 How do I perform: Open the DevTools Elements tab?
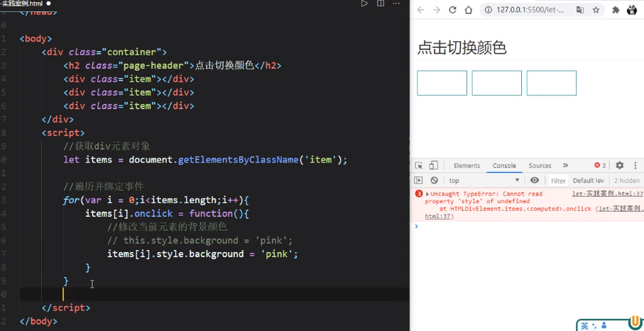[466, 165]
